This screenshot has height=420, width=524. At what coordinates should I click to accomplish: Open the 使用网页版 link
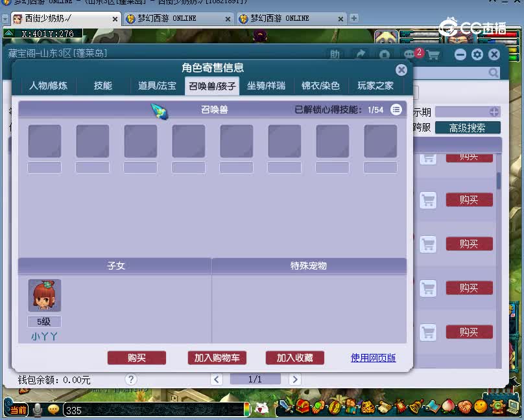(374, 358)
